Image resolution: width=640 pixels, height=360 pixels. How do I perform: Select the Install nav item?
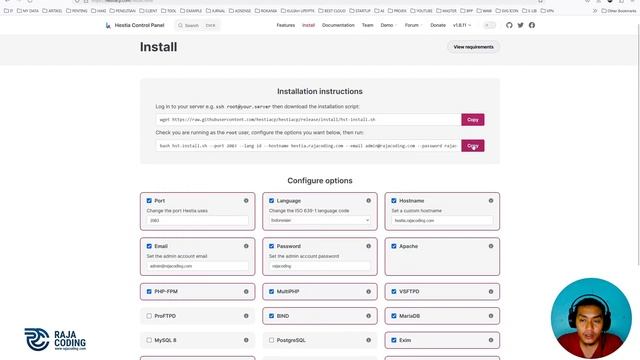(x=308, y=25)
